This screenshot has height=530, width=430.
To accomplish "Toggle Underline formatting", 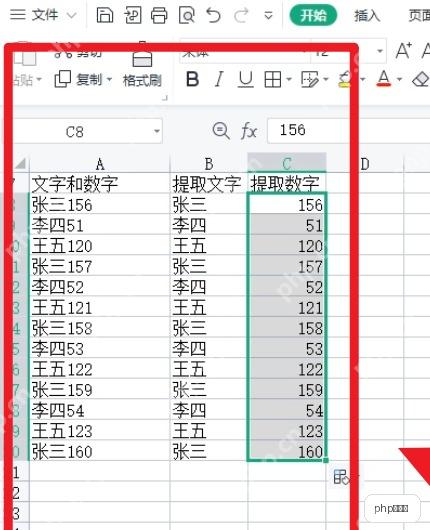I will tap(245, 80).
